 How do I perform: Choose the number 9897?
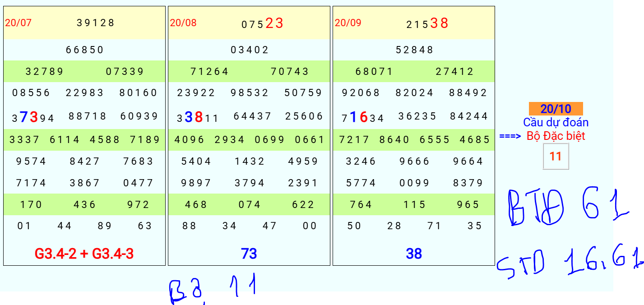[x=196, y=183]
